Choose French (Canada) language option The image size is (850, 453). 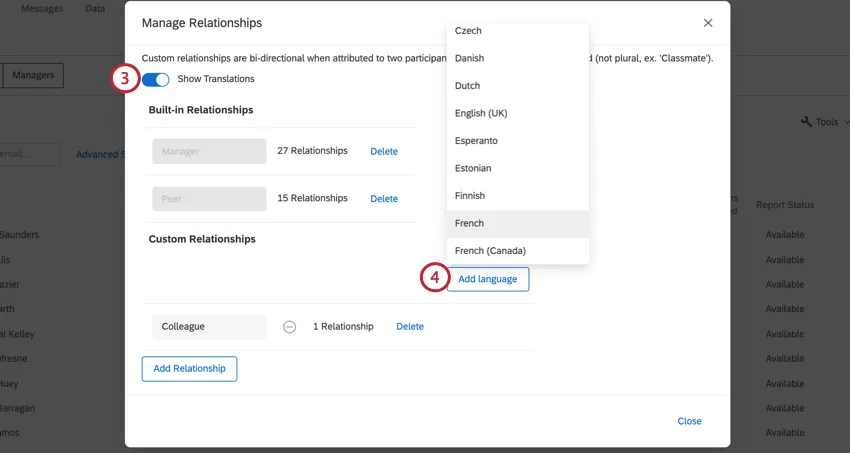coord(490,250)
